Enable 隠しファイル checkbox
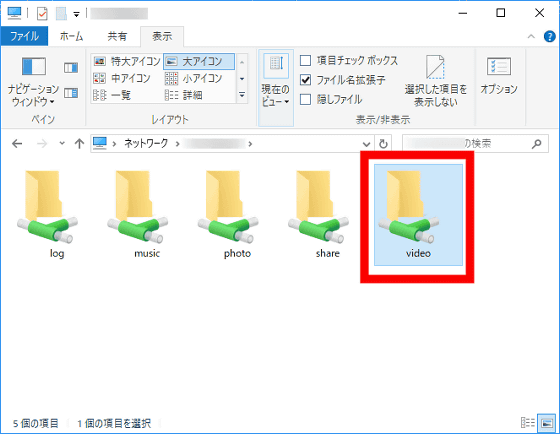The width and height of the screenshot is (560, 434). [305, 99]
